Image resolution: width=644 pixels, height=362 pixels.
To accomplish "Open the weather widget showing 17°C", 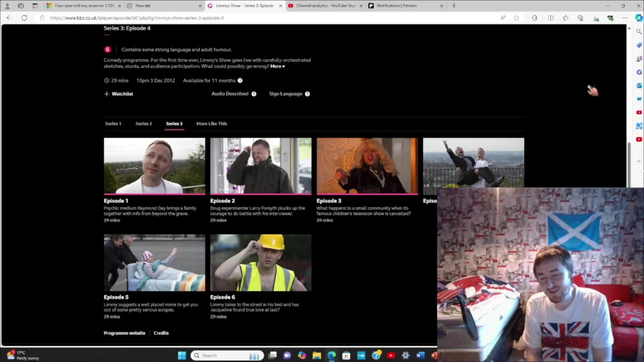I will (23, 355).
